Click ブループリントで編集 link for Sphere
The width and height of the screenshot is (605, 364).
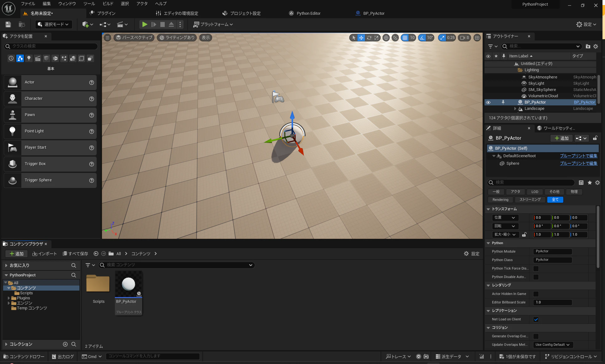[x=579, y=163]
